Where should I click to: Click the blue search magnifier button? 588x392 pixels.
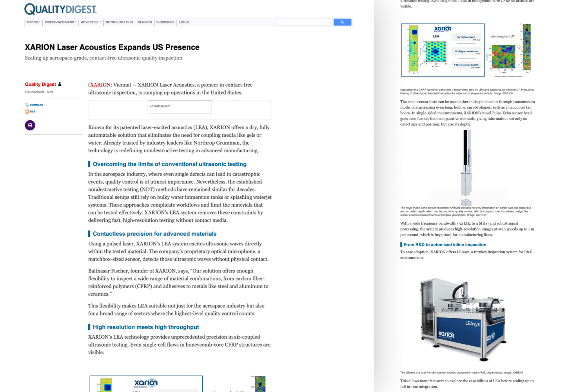[x=342, y=22]
